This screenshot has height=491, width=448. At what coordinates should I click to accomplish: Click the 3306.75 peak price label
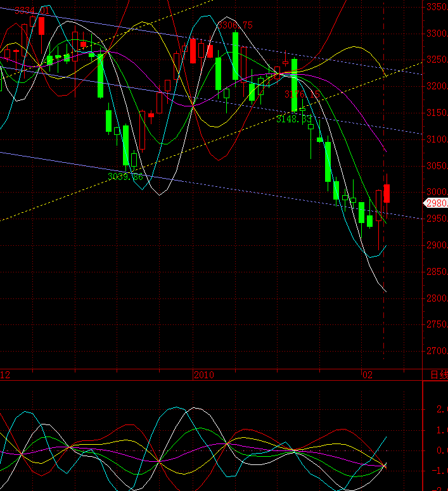click(235, 25)
